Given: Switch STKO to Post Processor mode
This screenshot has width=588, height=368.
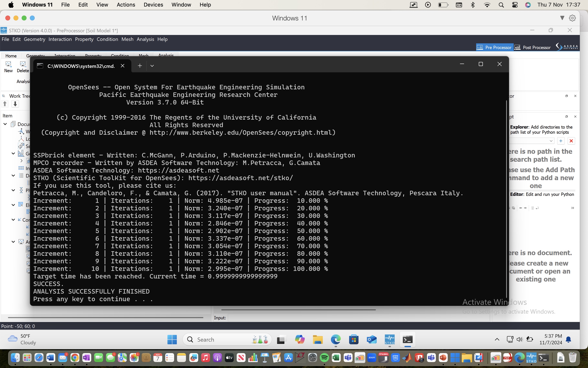Looking at the screenshot, I should point(532,47).
